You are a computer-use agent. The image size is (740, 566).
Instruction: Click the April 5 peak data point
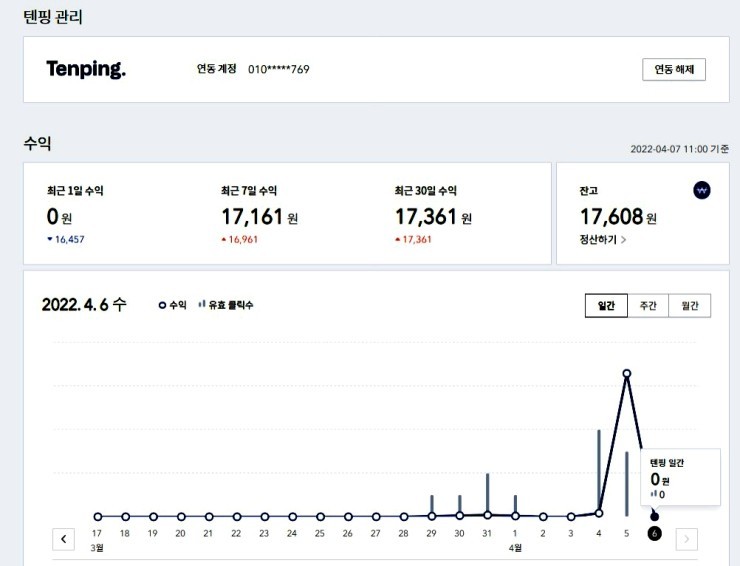point(627,373)
